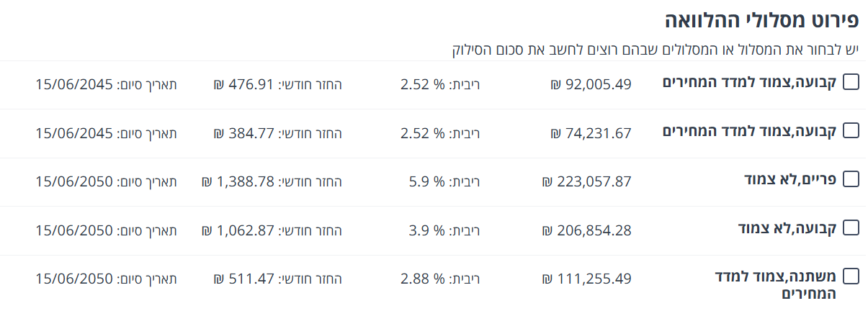Click the "משתנה,צמוד למדד המחירים" label text
This screenshot has height=329, width=868.
coord(775,285)
